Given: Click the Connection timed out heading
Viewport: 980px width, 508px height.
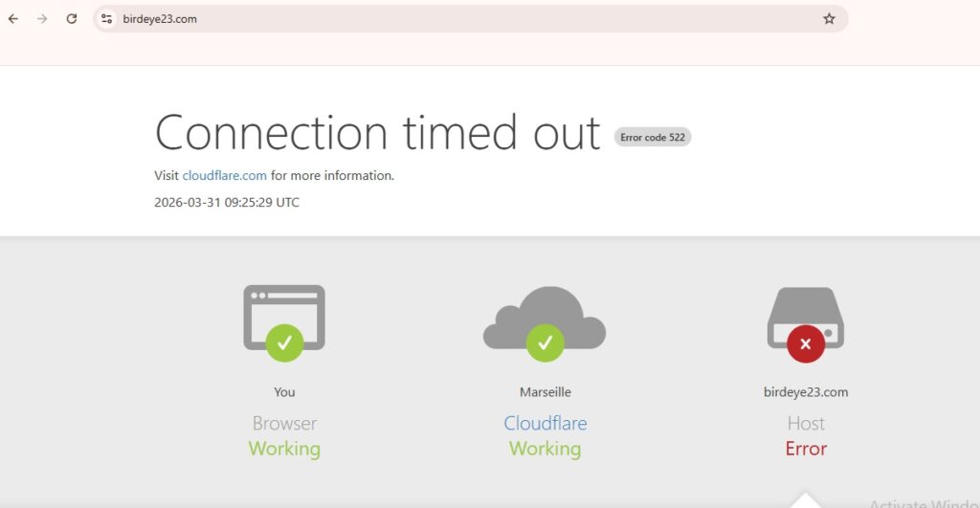Looking at the screenshot, I should [377, 133].
